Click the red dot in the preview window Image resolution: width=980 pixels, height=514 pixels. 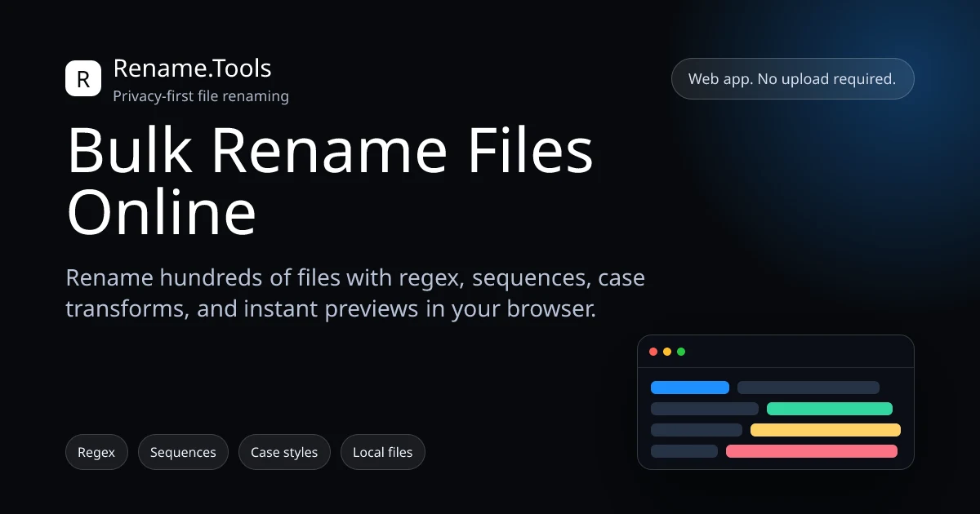click(653, 352)
